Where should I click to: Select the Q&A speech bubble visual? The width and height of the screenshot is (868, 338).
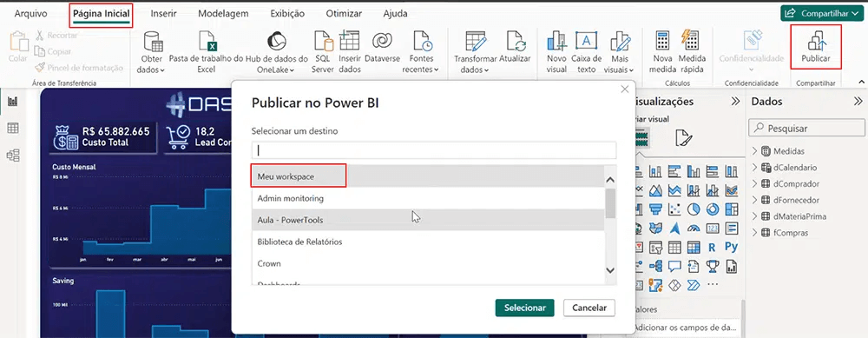pos(674,266)
